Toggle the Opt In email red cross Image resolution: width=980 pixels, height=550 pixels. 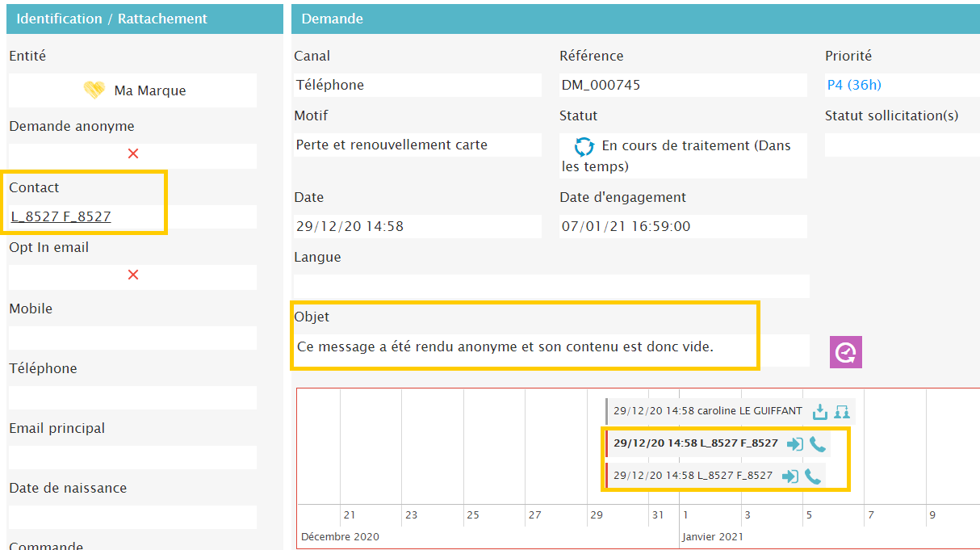pos(133,275)
